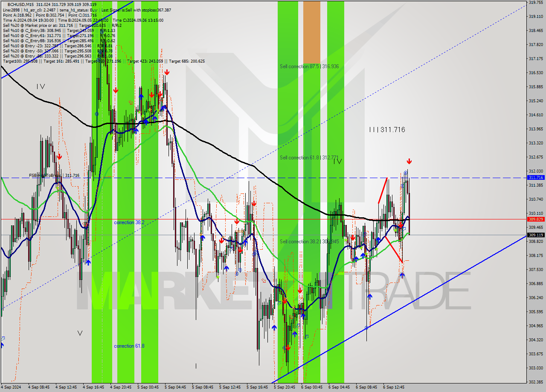This screenshot has height=392, width=546.
Task: Click the red sell arrow above the latest candle
Action: 409,161
